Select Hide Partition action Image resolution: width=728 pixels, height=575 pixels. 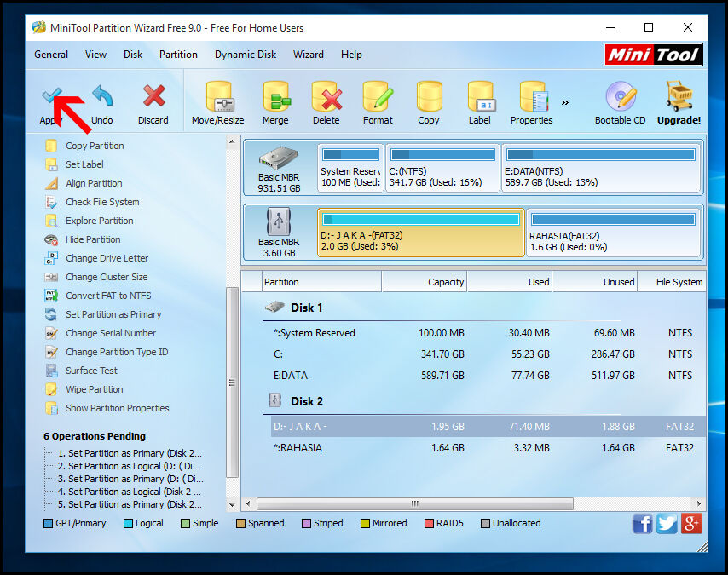pos(93,239)
